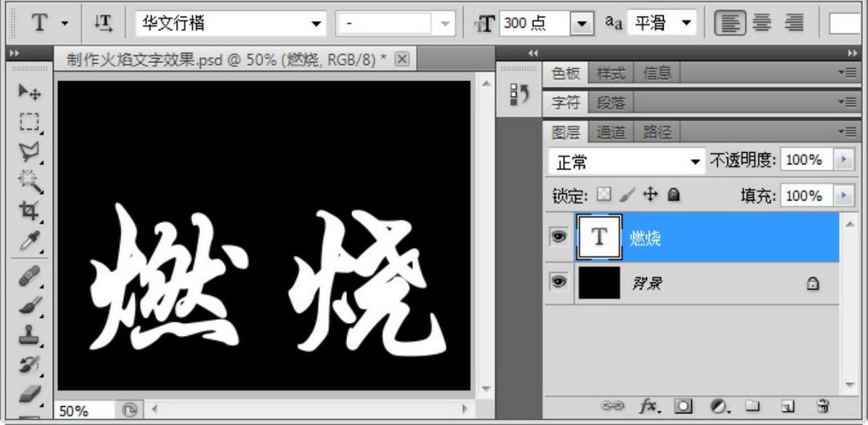Hide the 燃烧 text layer

(559, 237)
